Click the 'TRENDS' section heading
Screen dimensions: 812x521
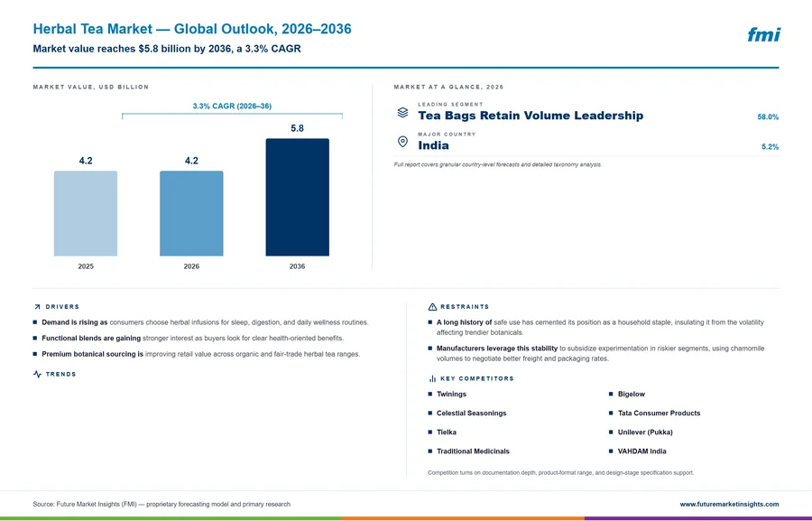(x=60, y=375)
